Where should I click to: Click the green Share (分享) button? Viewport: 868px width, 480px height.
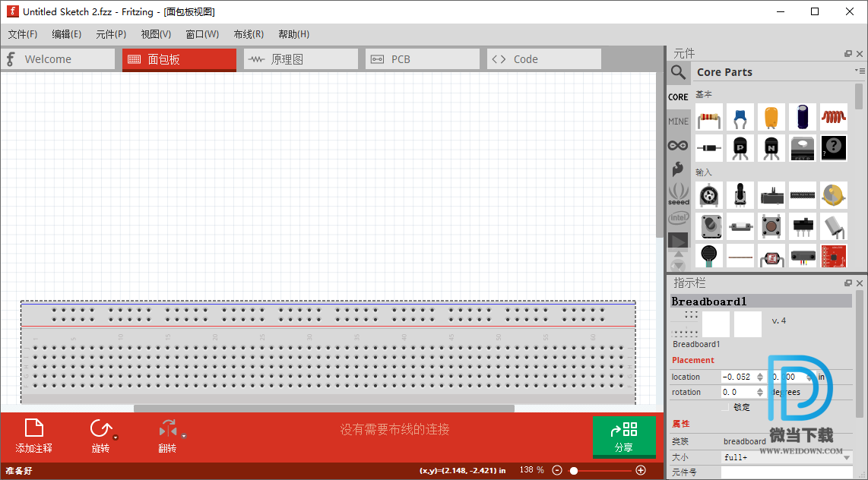[x=624, y=437]
